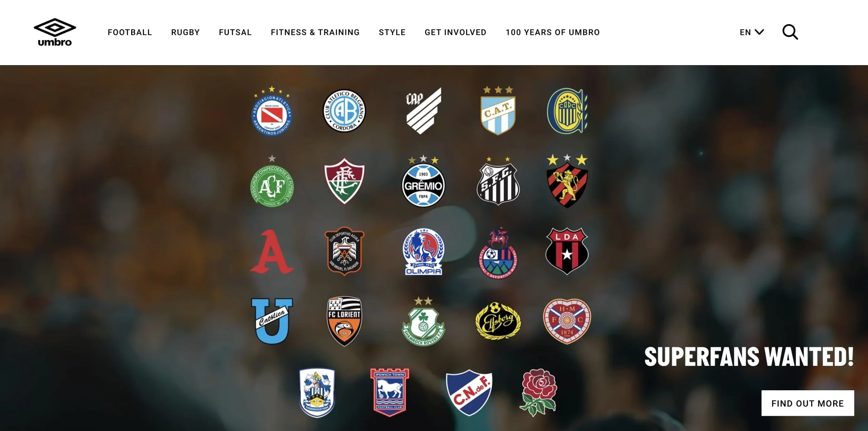
Task: Select the Grêmio club crest
Action: coord(423,181)
